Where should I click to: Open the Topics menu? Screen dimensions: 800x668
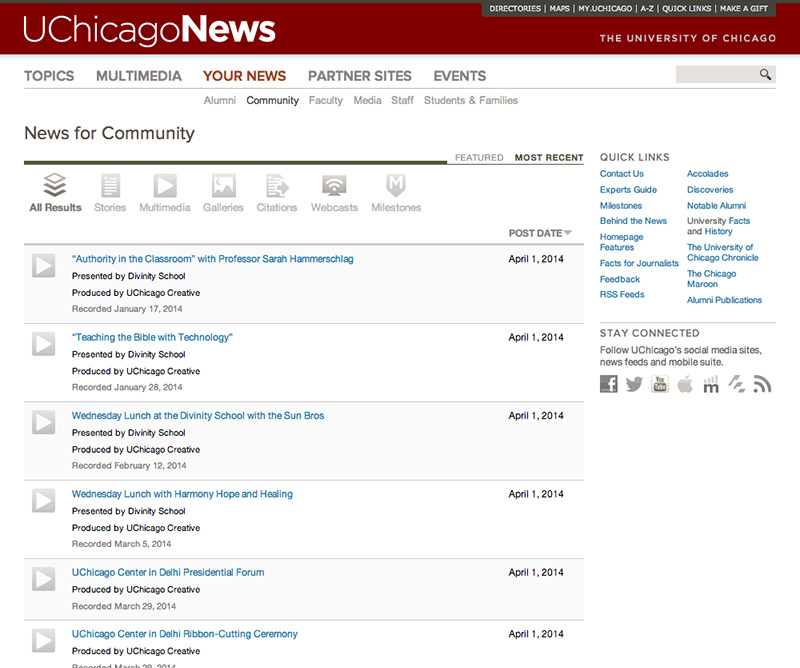click(49, 76)
